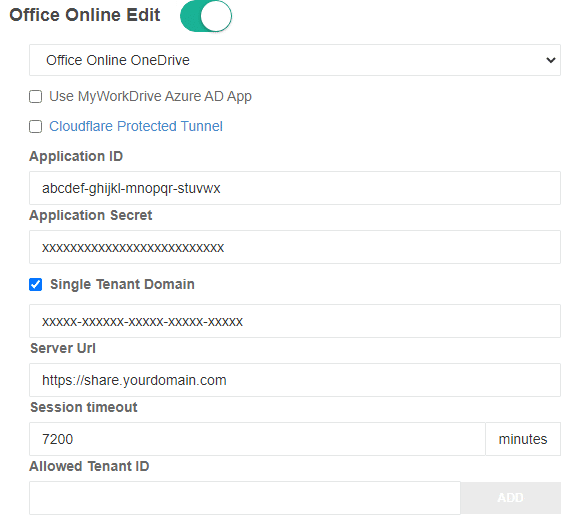
Task: Click the ADD tenant button
Action: [510, 498]
